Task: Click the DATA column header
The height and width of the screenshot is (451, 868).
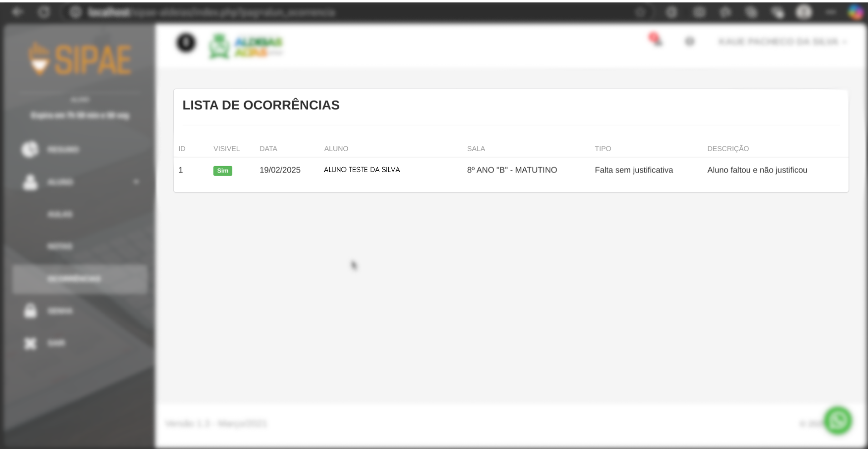Action: pos(268,149)
